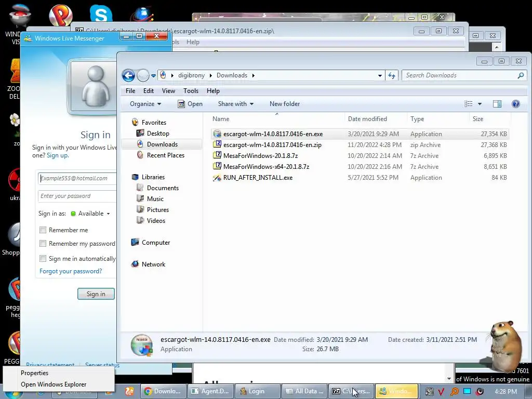
Task: Toggle the preview pane icon
Action: pos(497,104)
